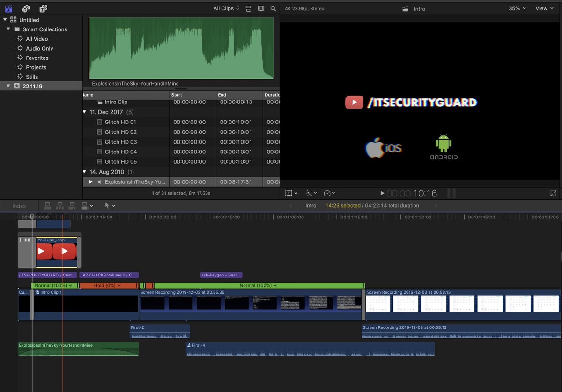
Task: Play the viewer from the timecode play button
Action: (x=382, y=193)
